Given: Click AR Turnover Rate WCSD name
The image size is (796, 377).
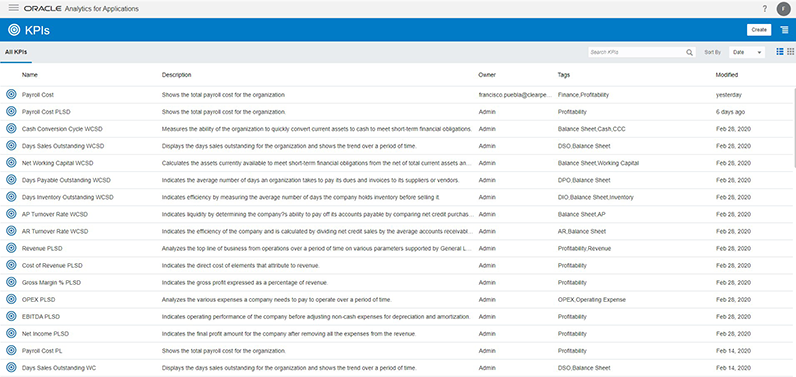Looking at the screenshot, I should pyautogui.click(x=55, y=231).
